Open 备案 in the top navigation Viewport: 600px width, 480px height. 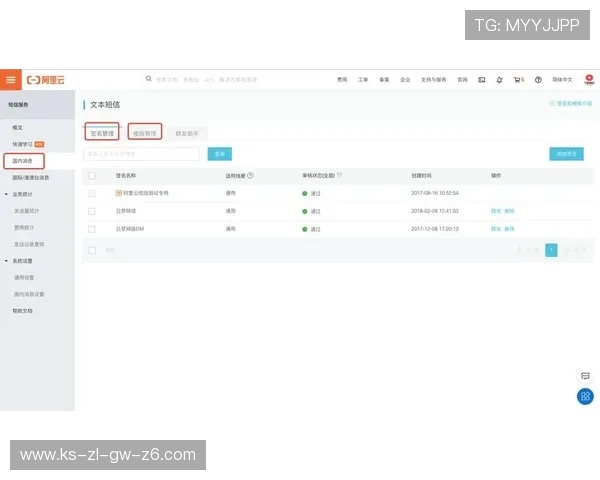(x=384, y=80)
